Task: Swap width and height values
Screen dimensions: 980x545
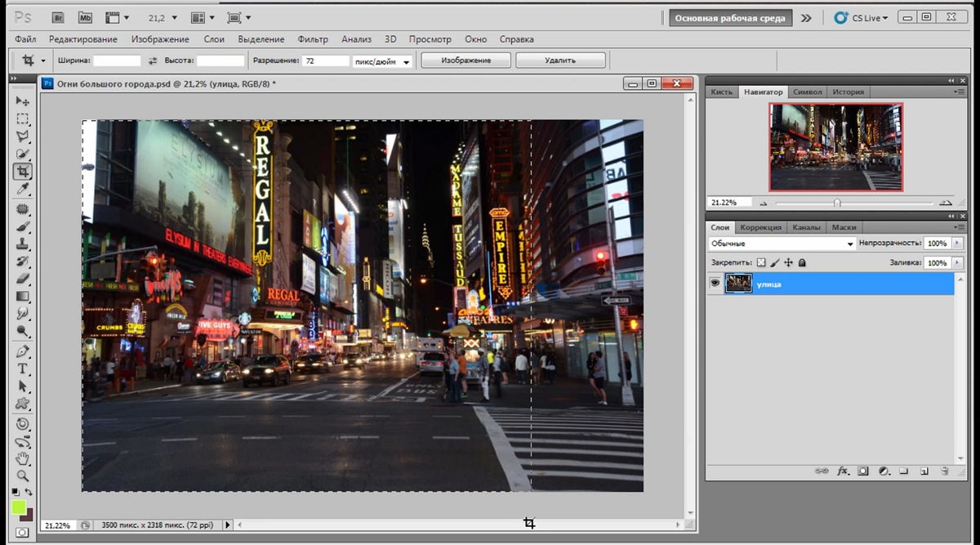Action: [153, 60]
